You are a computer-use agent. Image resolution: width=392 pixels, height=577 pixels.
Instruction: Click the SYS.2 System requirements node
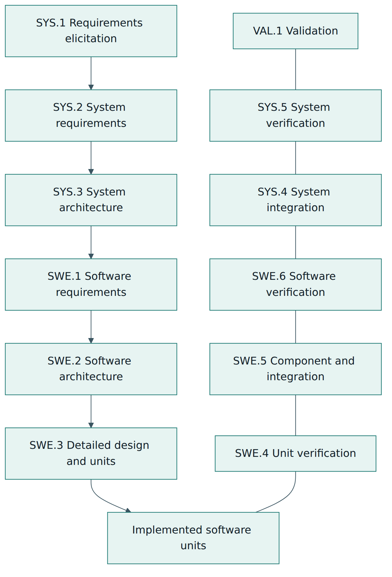pyautogui.click(x=91, y=115)
